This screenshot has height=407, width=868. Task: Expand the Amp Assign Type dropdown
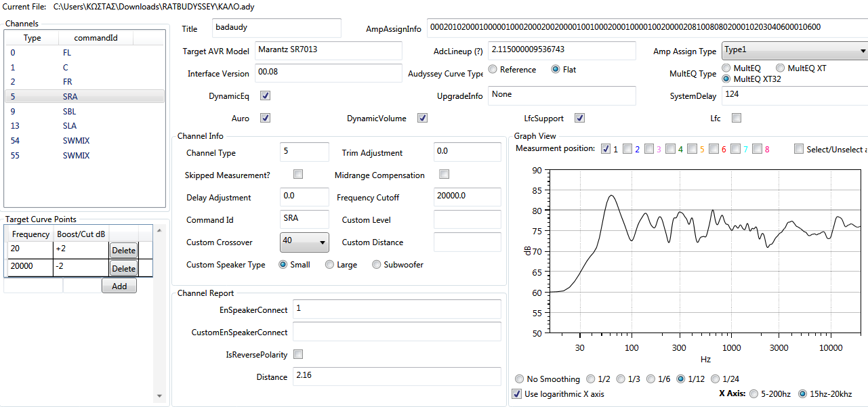[794, 51]
